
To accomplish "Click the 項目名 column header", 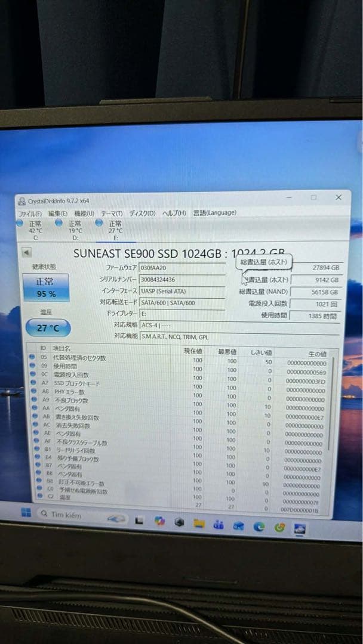I will pos(61,349).
